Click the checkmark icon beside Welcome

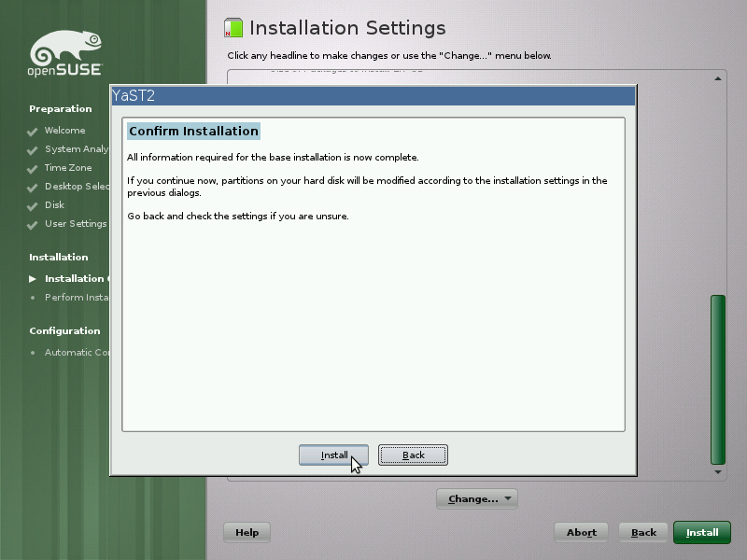click(31, 131)
